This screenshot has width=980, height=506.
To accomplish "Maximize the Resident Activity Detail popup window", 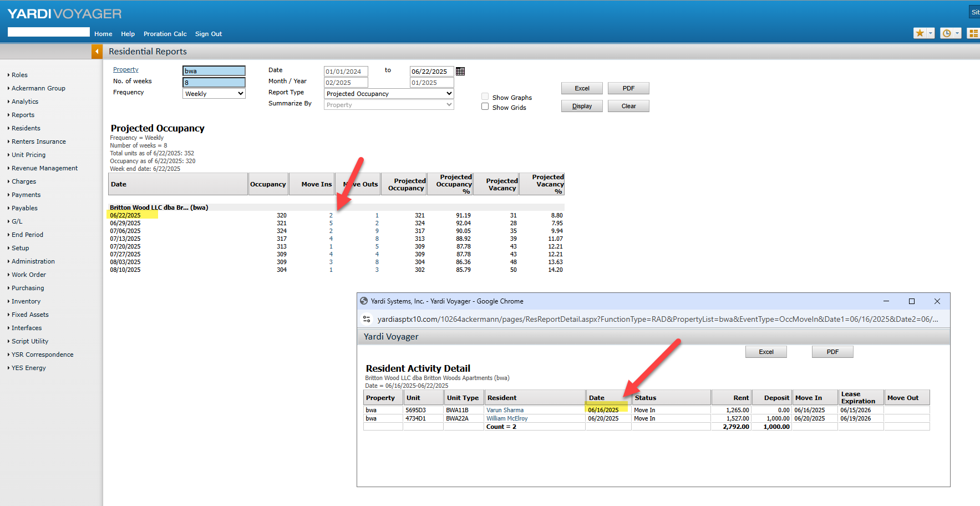I will 912,301.
